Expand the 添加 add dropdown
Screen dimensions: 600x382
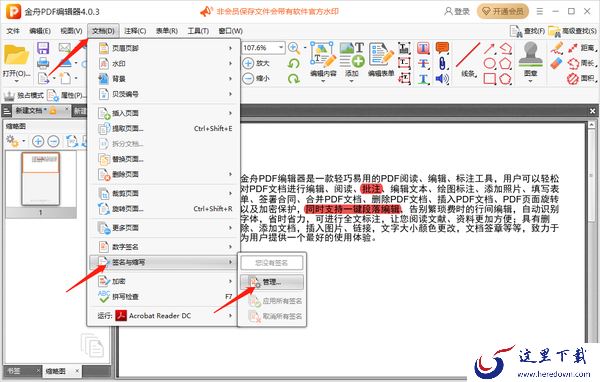point(351,81)
